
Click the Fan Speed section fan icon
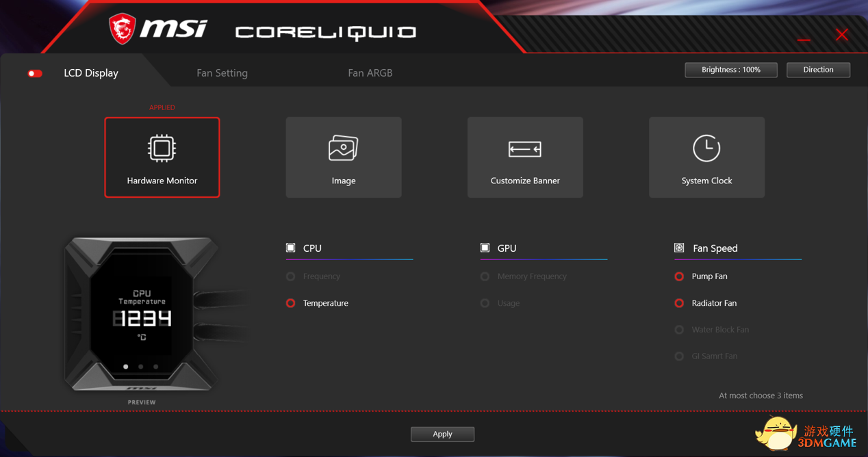tap(679, 248)
